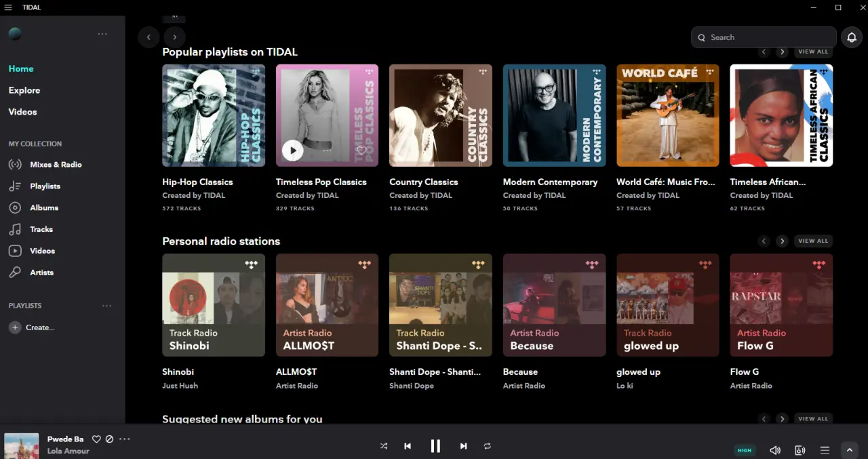Open current track ellipsis options
The width and height of the screenshot is (868, 459).
pos(124,439)
